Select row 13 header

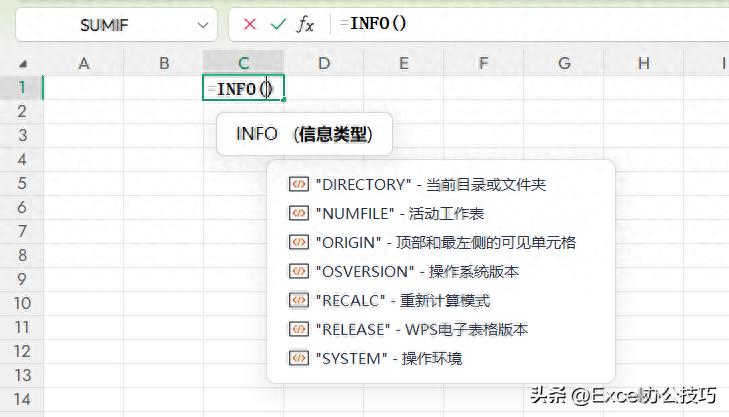coord(22,375)
